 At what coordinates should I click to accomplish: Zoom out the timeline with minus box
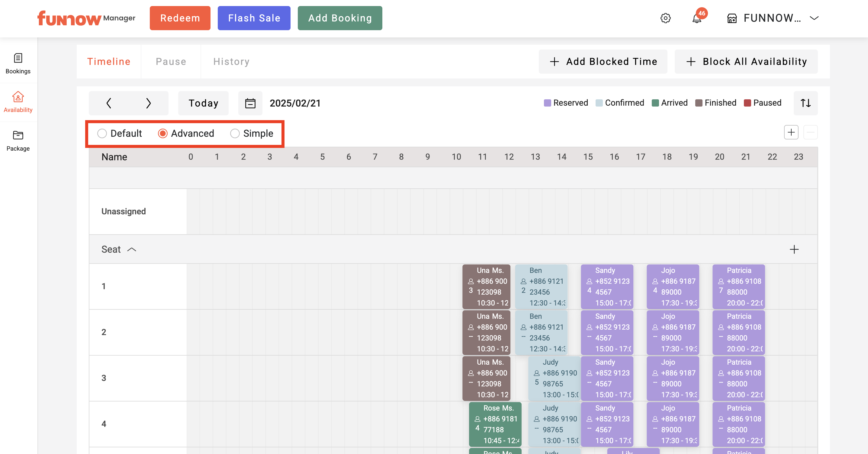[x=811, y=132]
